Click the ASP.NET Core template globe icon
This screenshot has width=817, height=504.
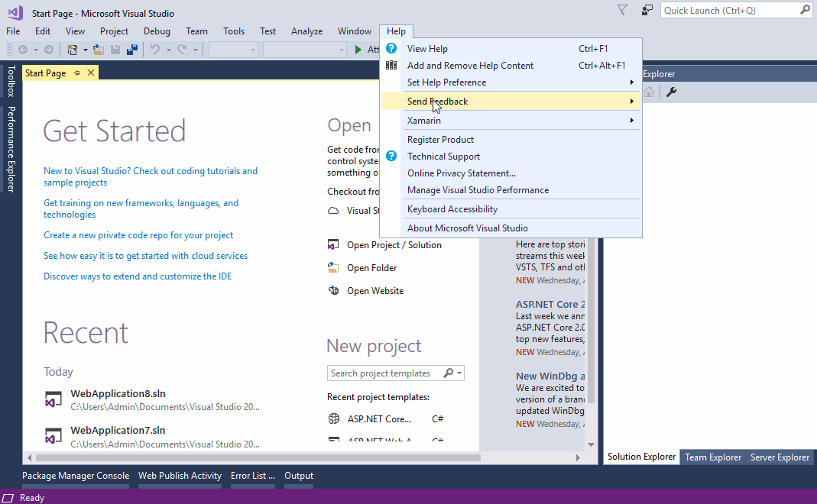coord(333,418)
